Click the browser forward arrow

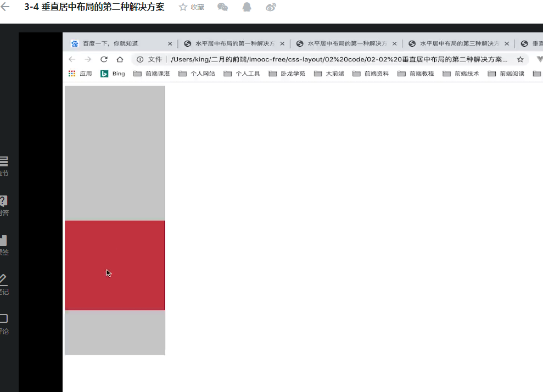[x=88, y=59]
